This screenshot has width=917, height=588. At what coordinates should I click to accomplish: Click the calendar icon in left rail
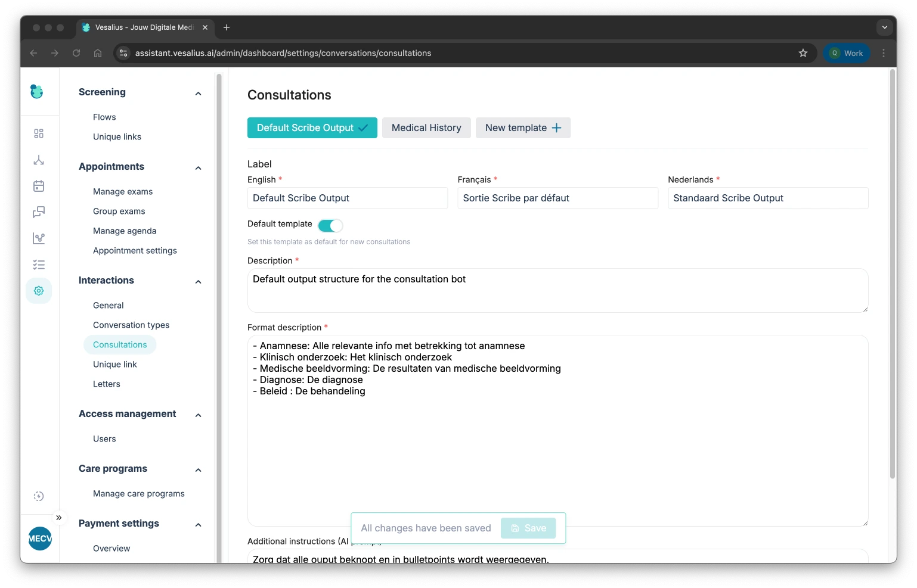39,186
